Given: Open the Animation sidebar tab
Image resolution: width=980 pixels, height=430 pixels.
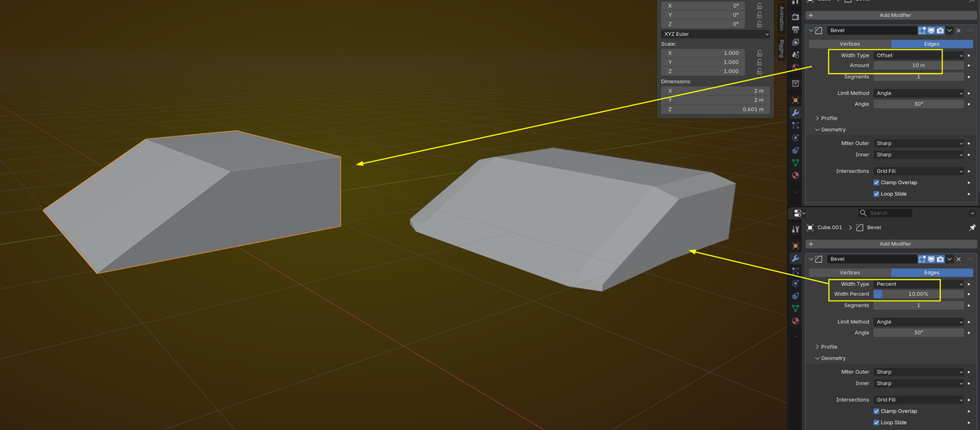Looking at the screenshot, I should 781,19.
